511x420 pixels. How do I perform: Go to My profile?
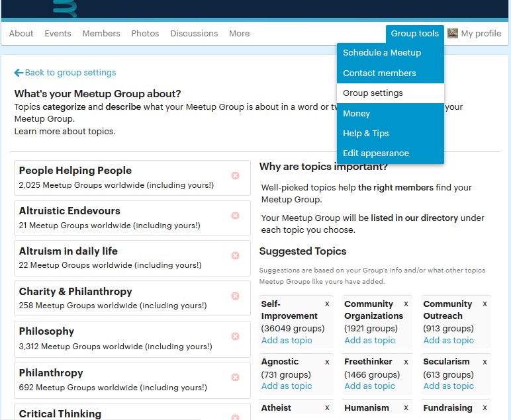481,34
